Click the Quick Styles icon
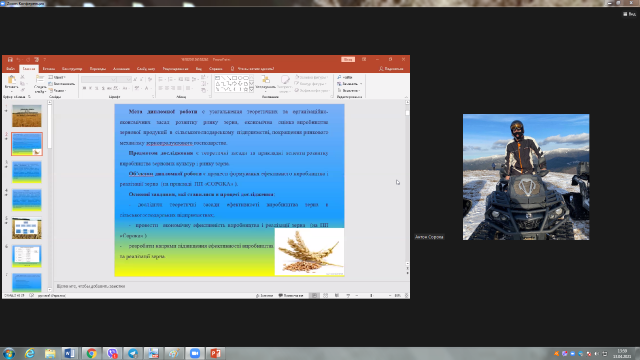This screenshot has height=360, width=640. click(x=284, y=80)
